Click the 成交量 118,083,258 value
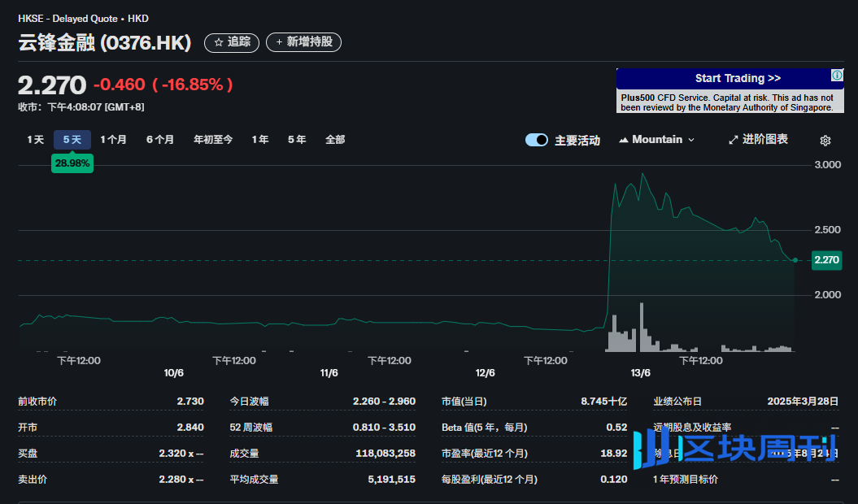Image resolution: width=858 pixels, height=504 pixels. pyautogui.click(x=385, y=453)
